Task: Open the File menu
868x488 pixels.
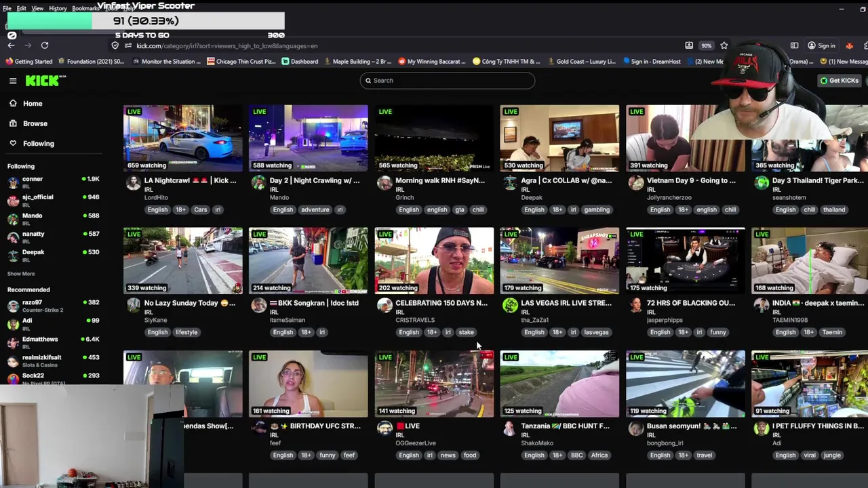Action: tap(7, 8)
